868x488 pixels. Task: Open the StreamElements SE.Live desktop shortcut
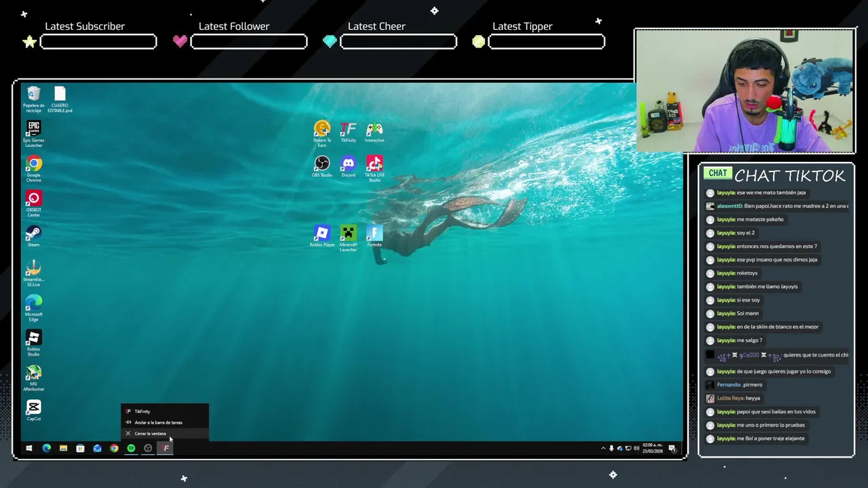point(33,273)
